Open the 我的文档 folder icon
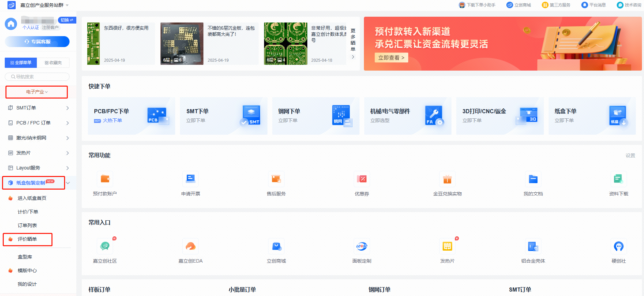The height and width of the screenshot is (296, 644). point(533,179)
